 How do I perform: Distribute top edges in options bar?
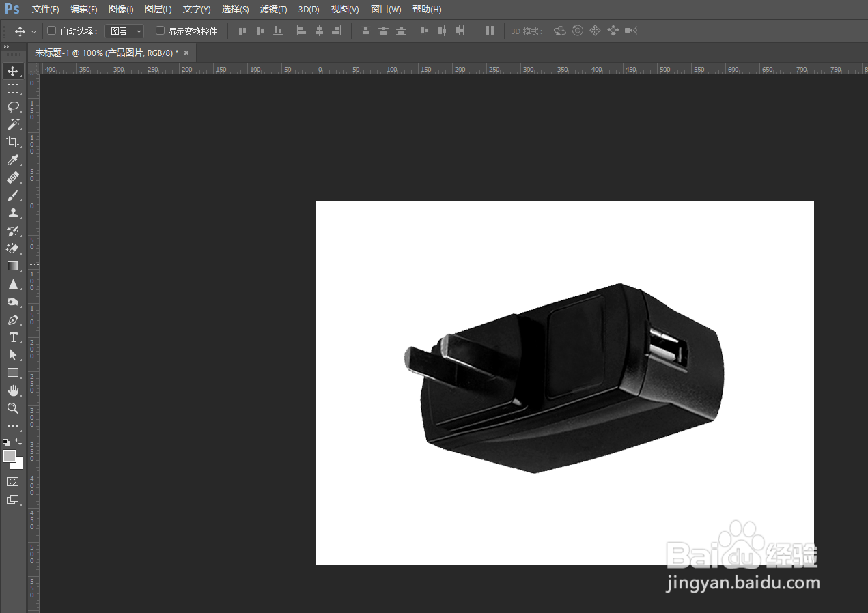[x=365, y=31]
